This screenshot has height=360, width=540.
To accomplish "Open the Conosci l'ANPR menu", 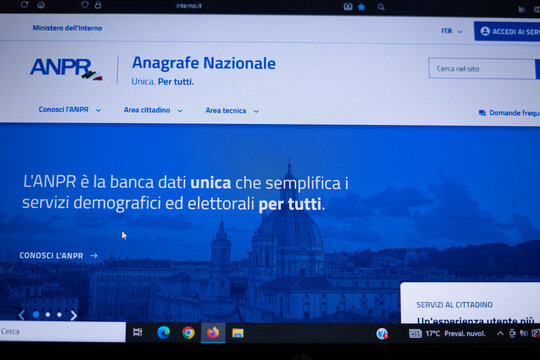I will point(63,110).
